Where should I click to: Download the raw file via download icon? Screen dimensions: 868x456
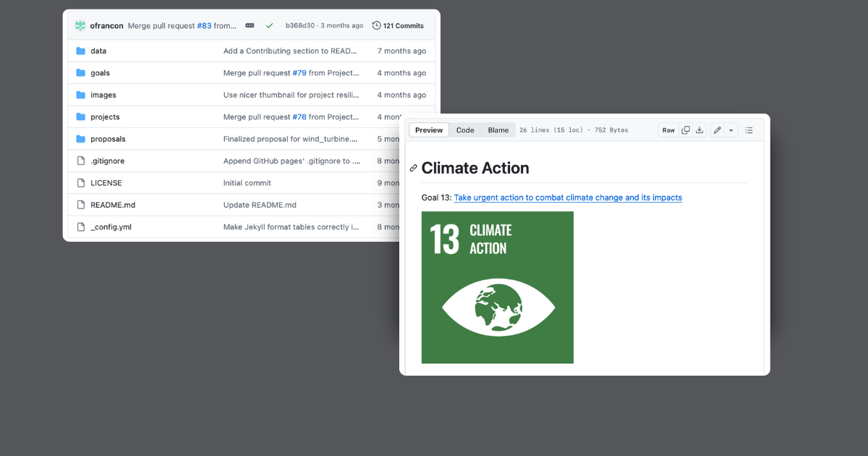[x=699, y=130]
